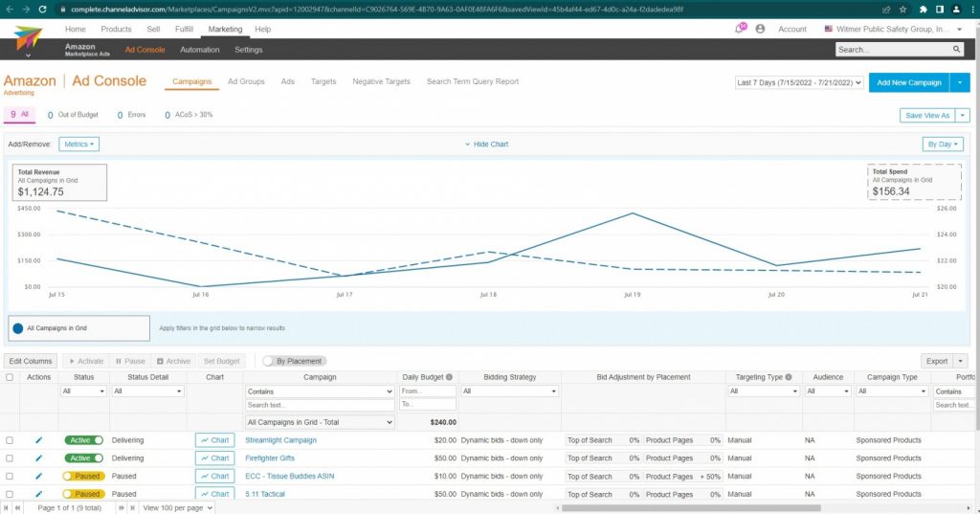Image resolution: width=980 pixels, height=514 pixels.
Task: Click the Daily Budget From input field
Action: coord(428,391)
